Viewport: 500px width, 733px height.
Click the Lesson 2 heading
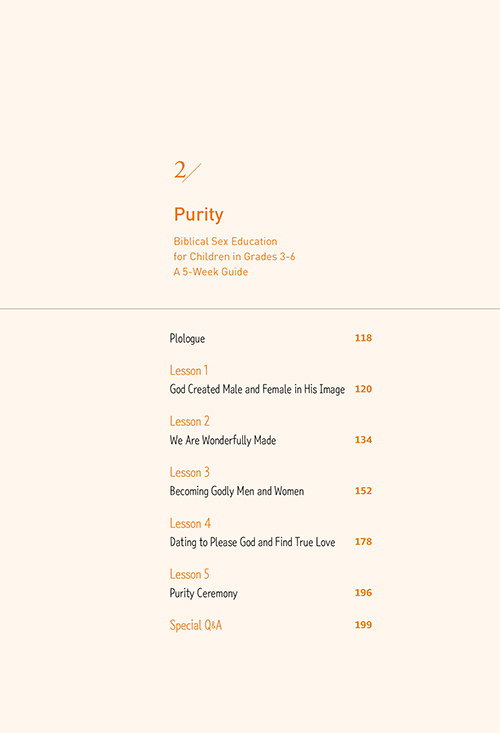pyautogui.click(x=189, y=421)
